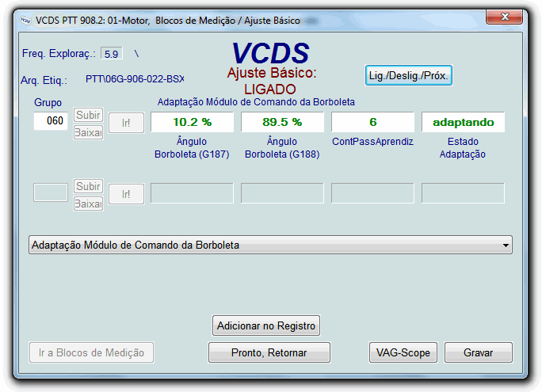Click the 10.2 % value field

point(193,122)
